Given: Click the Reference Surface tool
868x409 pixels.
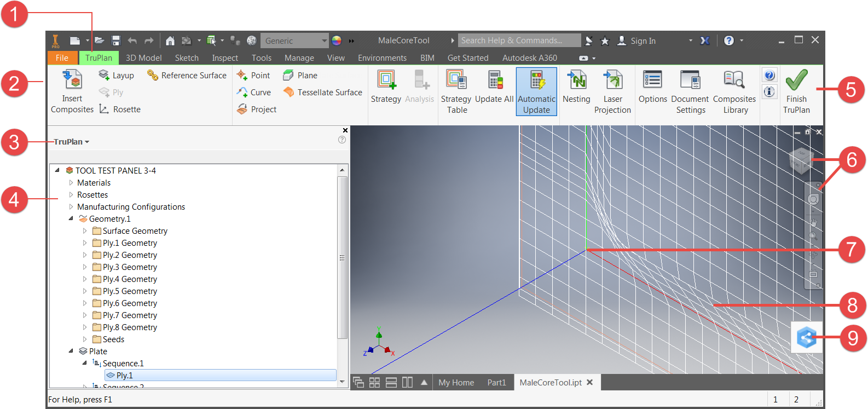Looking at the screenshot, I should (x=187, y=75).
